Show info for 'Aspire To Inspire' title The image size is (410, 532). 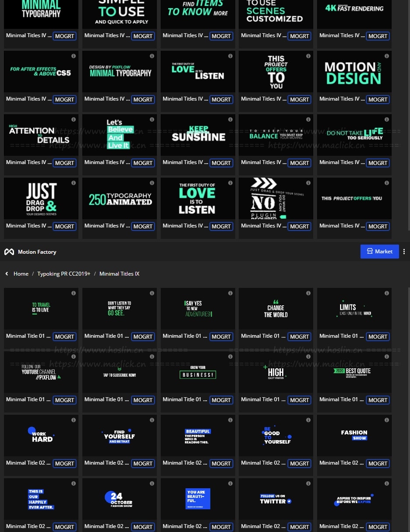387,483
